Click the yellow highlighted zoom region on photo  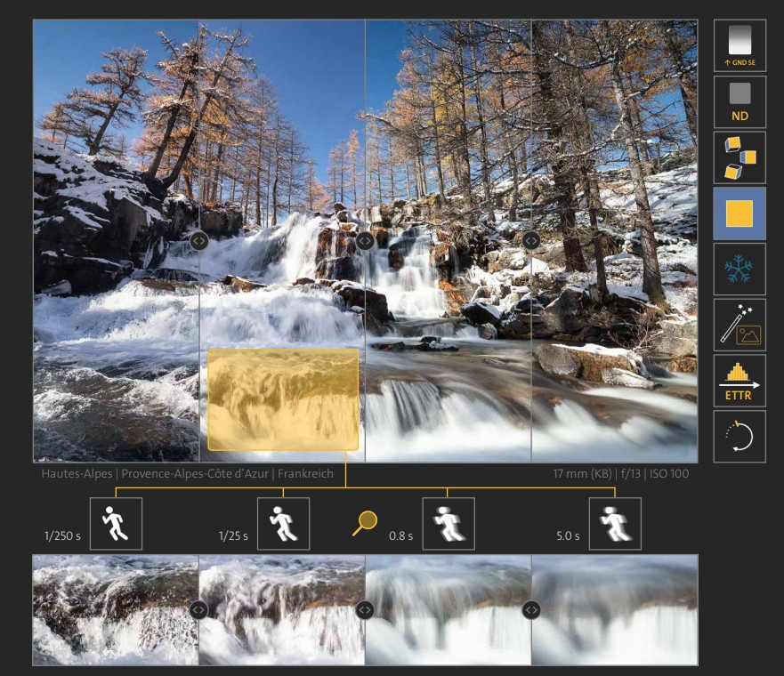coord(283,399)
